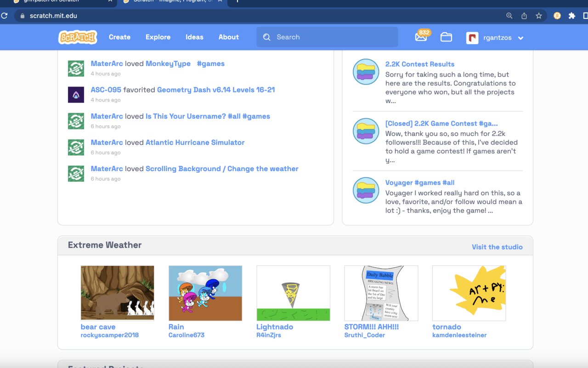Click the reload page icon

(x=5, y=15)
